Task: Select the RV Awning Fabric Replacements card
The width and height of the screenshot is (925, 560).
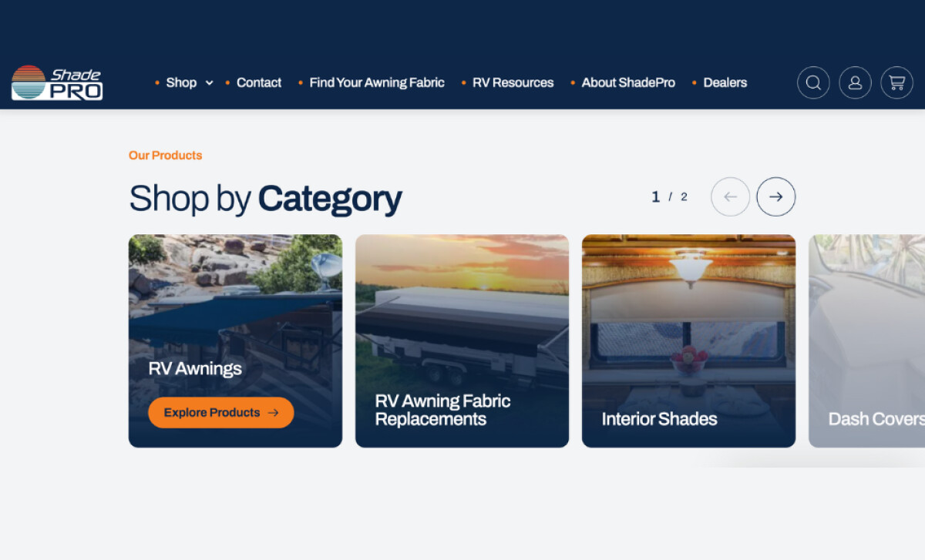Action: [462, 340]
